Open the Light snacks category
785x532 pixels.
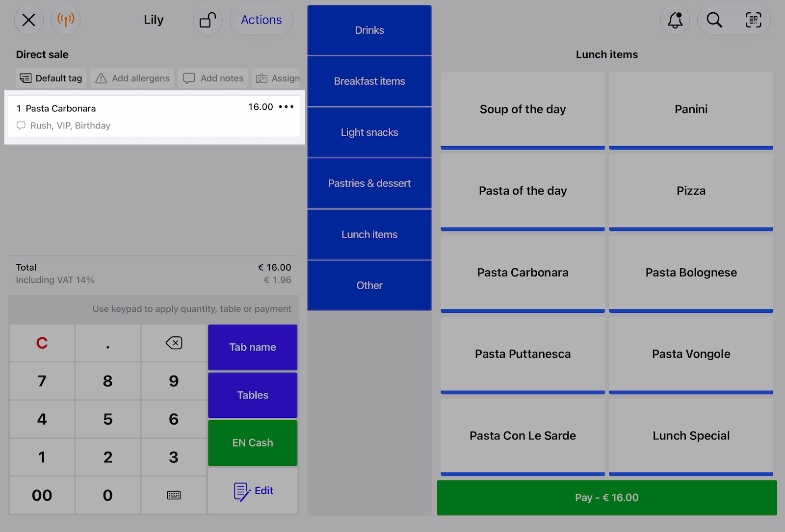tap(369, 132)
